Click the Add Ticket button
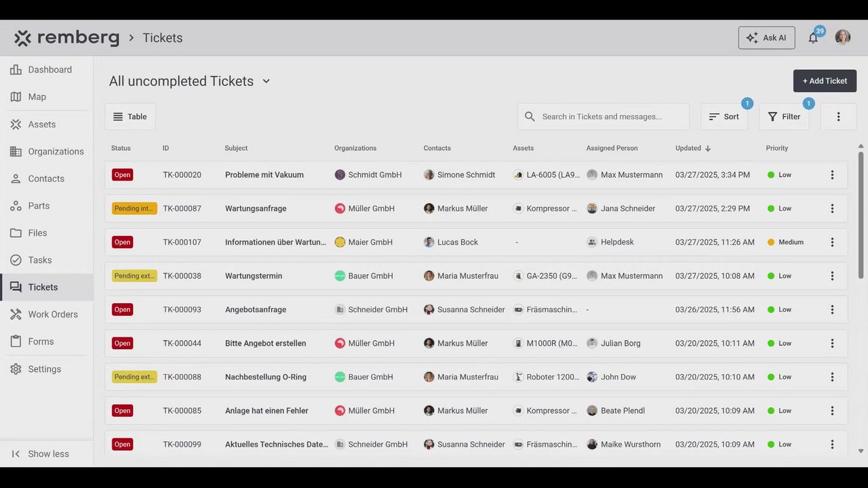The image size is (868, 488). click(x=825, y=81)
